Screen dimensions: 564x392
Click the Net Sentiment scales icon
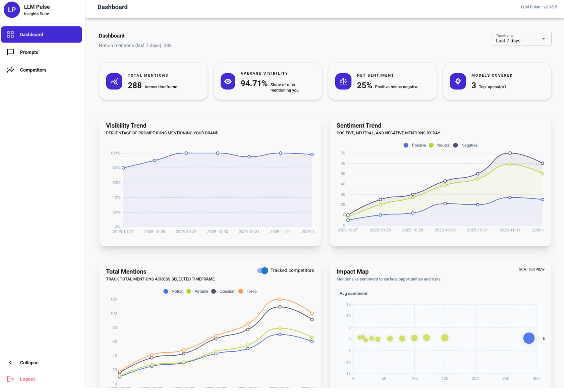[x=343, y=81]
